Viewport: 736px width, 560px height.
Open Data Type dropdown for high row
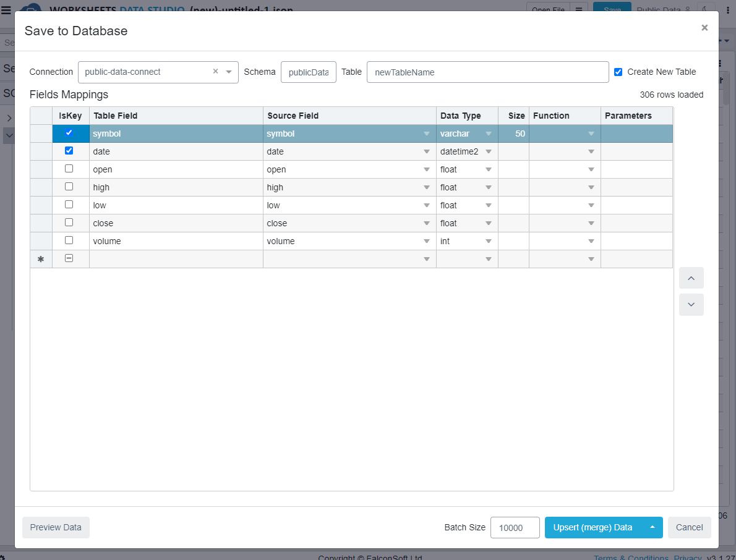pos(489,188)
